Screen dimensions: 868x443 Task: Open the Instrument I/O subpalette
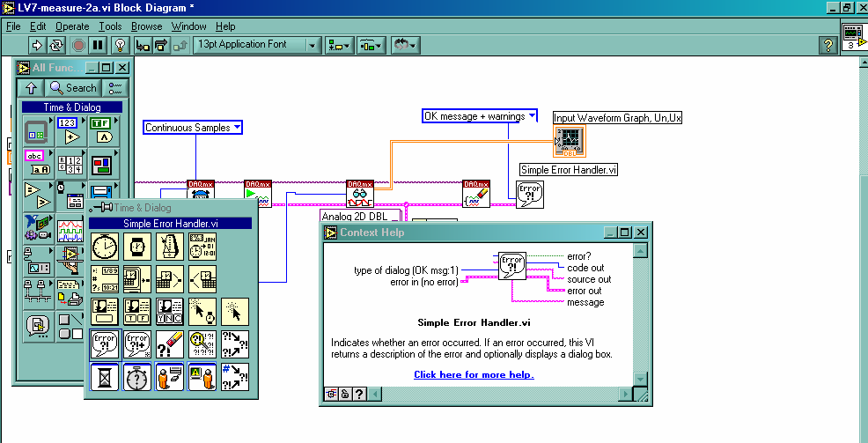point(39,262)
